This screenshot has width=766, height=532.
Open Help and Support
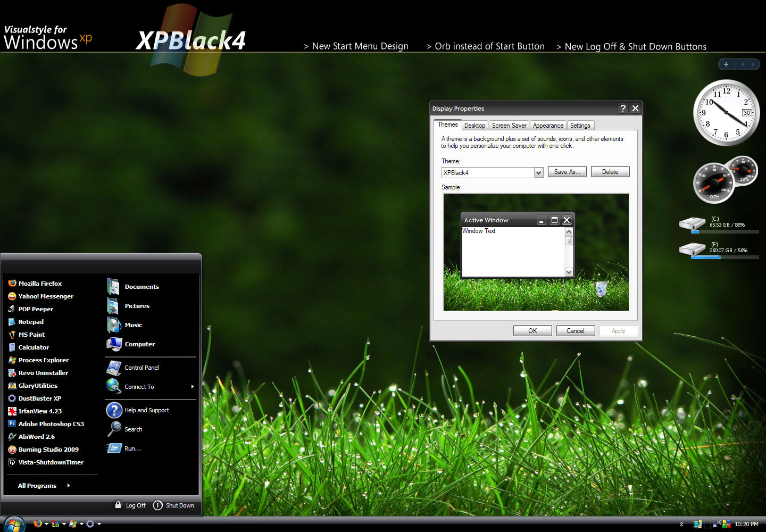pos(138,410)
